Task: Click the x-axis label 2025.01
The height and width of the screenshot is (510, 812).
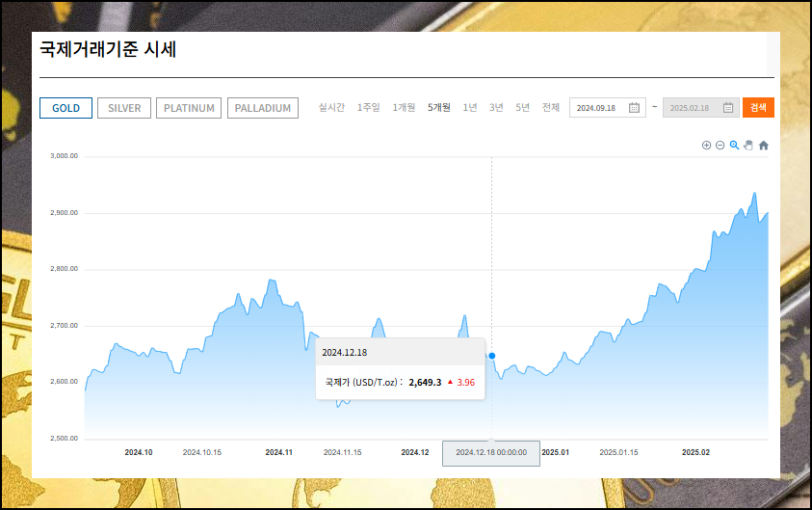Action: tap(555, 452)
